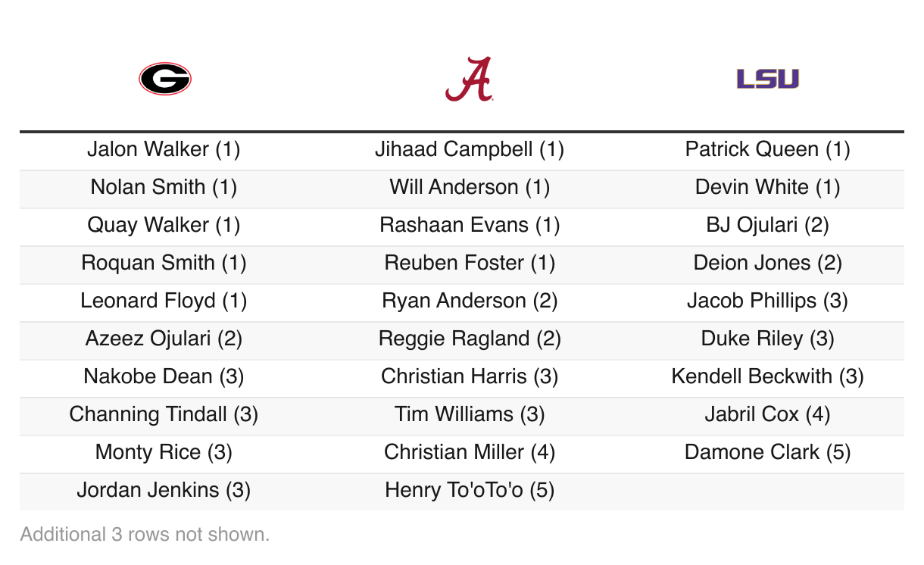Image resolution: width=924 pixels, height=565 pixels.
Task: Select Reuben Foster in the Alabama column
Action: click(470, 263)
